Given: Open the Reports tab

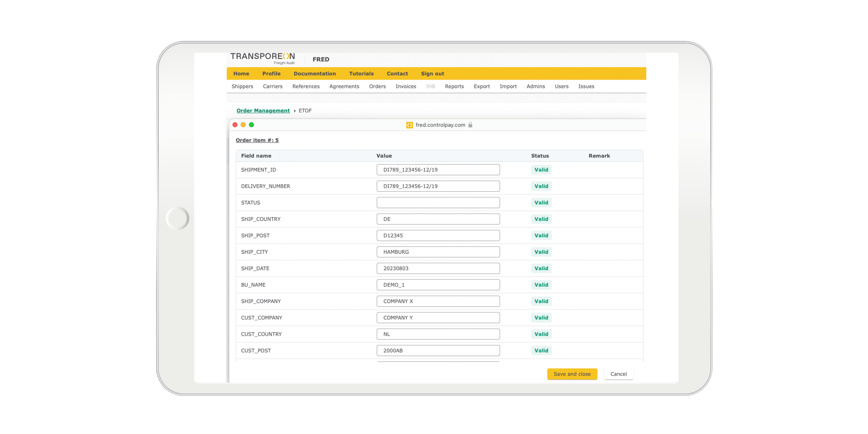Looking at the screenshot, I should [454, 86].
